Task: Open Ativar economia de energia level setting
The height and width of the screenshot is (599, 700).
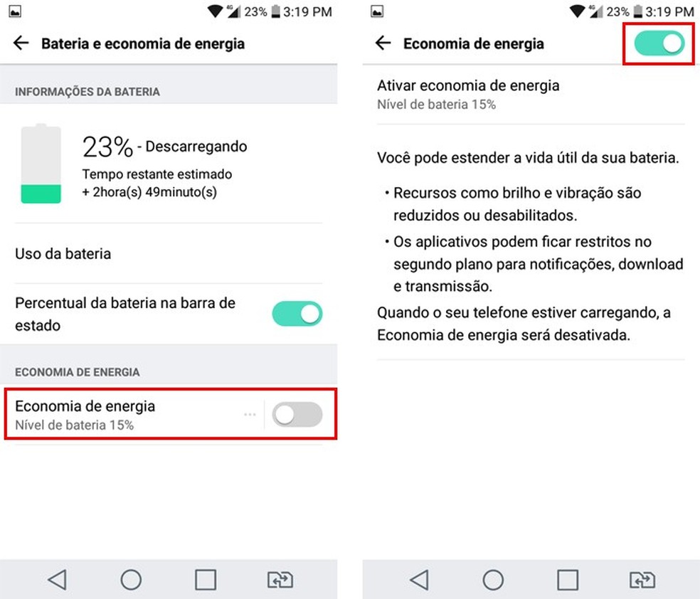Action: click(531, 94)
